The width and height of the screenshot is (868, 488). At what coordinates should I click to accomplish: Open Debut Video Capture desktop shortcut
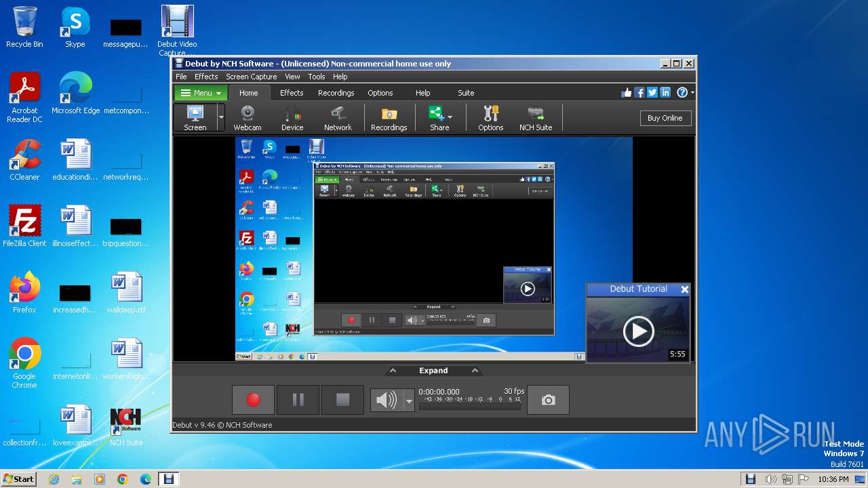click(177, 31)
